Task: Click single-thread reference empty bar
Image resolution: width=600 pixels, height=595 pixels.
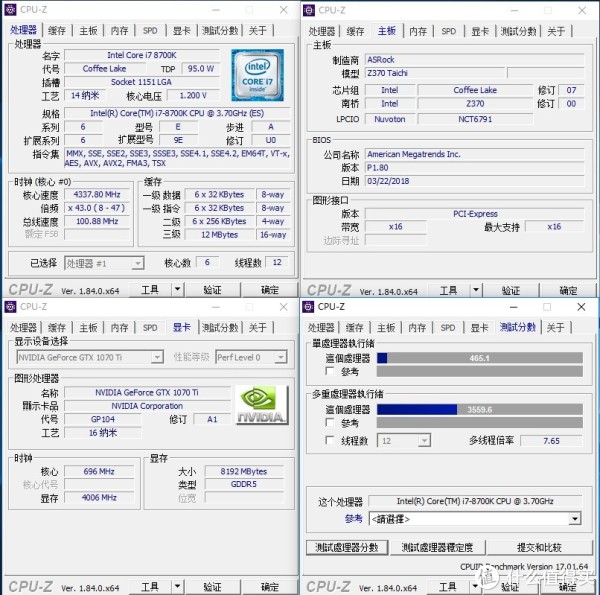Action: point(480,371)
